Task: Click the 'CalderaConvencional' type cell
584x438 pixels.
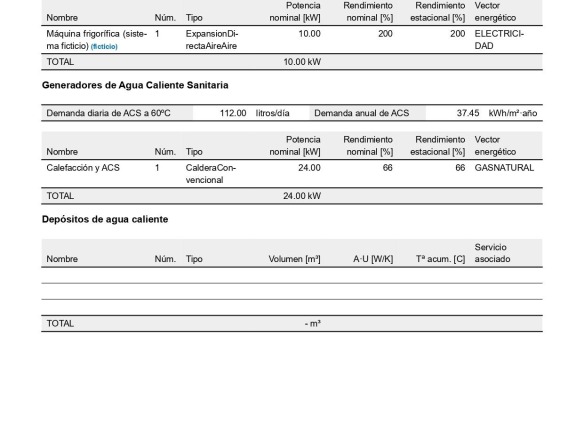Action: coord(210,174)
